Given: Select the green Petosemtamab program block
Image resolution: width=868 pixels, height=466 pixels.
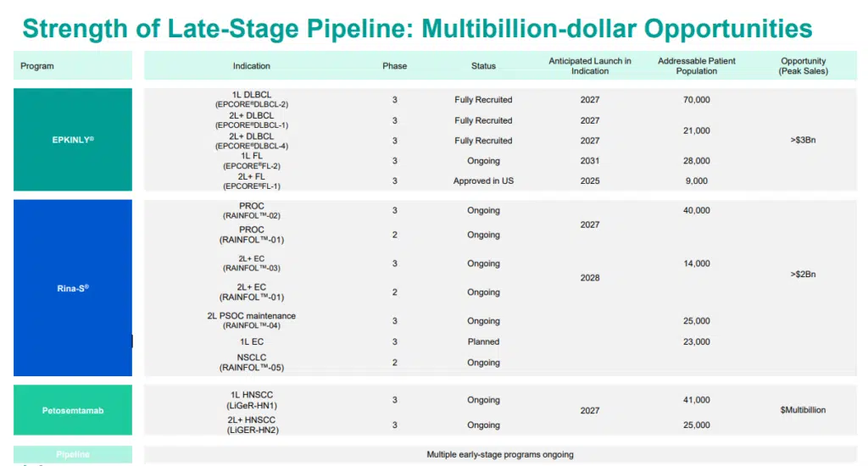Looking at the screenshot, I should click(x=73, y=410).
